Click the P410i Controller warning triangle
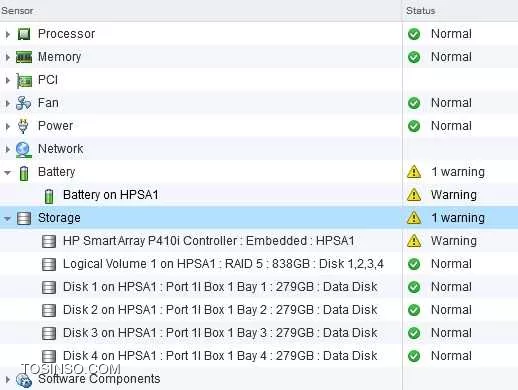 pyautogui.click(x=414, y=241)
